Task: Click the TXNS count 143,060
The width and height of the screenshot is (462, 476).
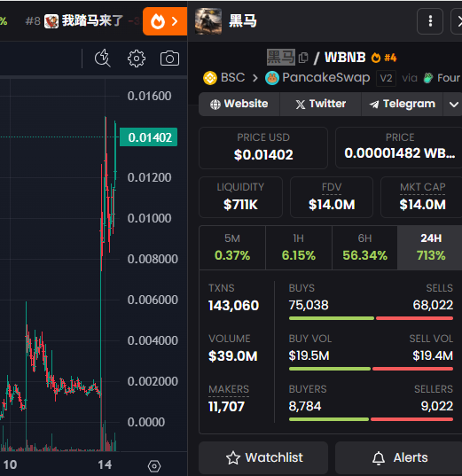Action: [233, 306]
